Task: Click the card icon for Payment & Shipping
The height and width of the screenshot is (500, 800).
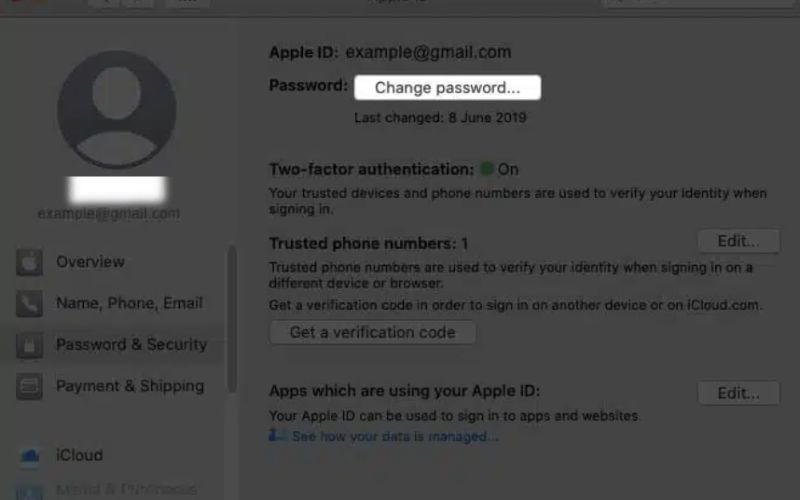Action: 29,387
